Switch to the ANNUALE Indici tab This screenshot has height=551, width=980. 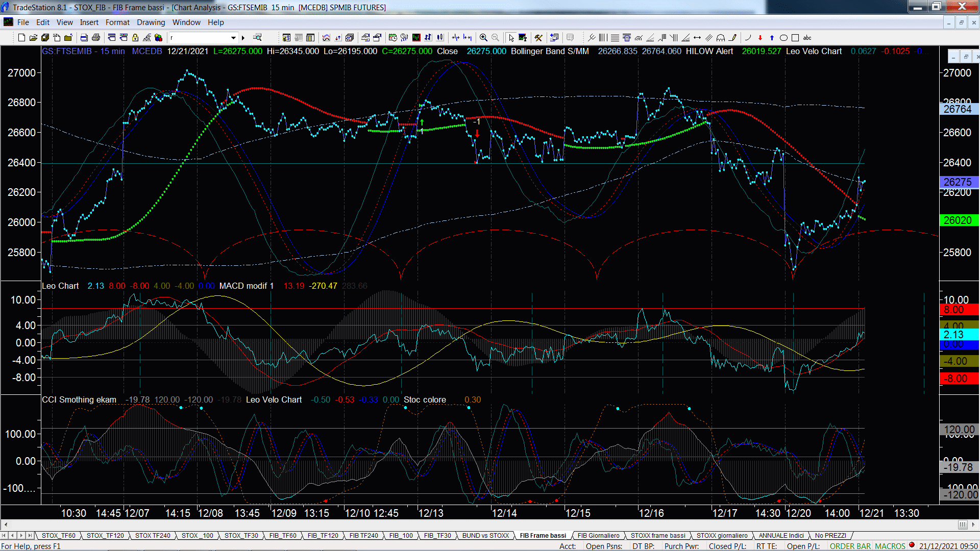click(x=781, y=536)
